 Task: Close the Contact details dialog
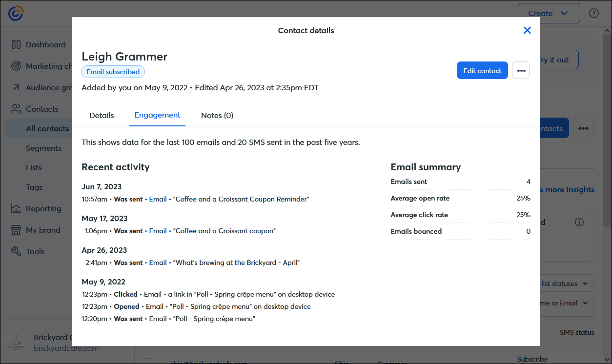point(527,30)
